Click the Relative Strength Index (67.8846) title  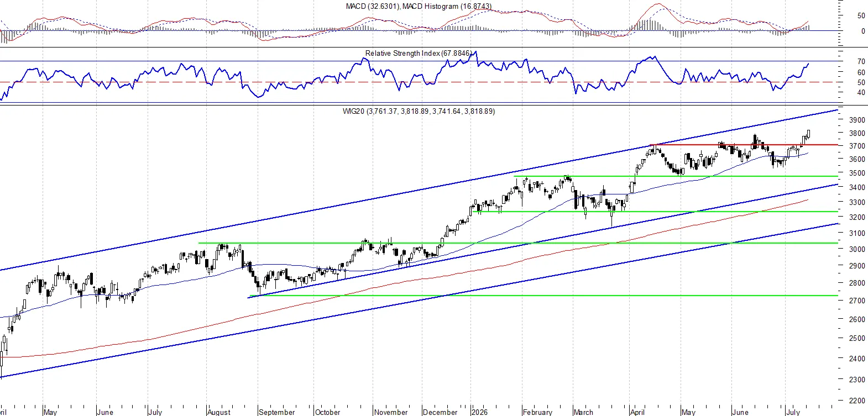(419, 53)
